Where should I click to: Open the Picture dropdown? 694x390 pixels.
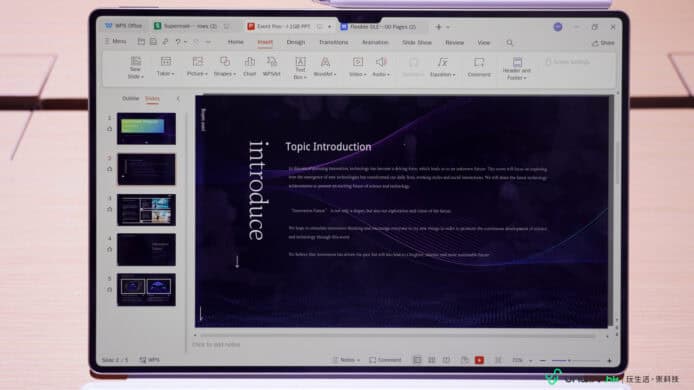click(197, 67)
